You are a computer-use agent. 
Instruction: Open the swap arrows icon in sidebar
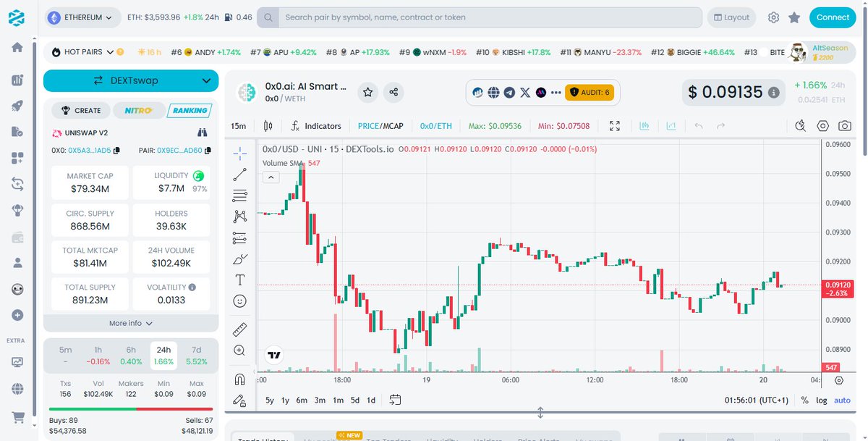click(x=17, y=184)
